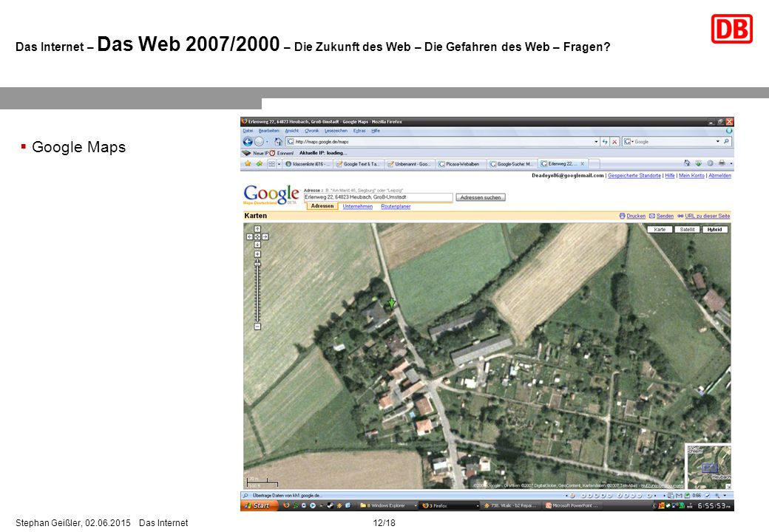Open the Extras menu
This screenshot has height=532, width=769.
point(359,131)
